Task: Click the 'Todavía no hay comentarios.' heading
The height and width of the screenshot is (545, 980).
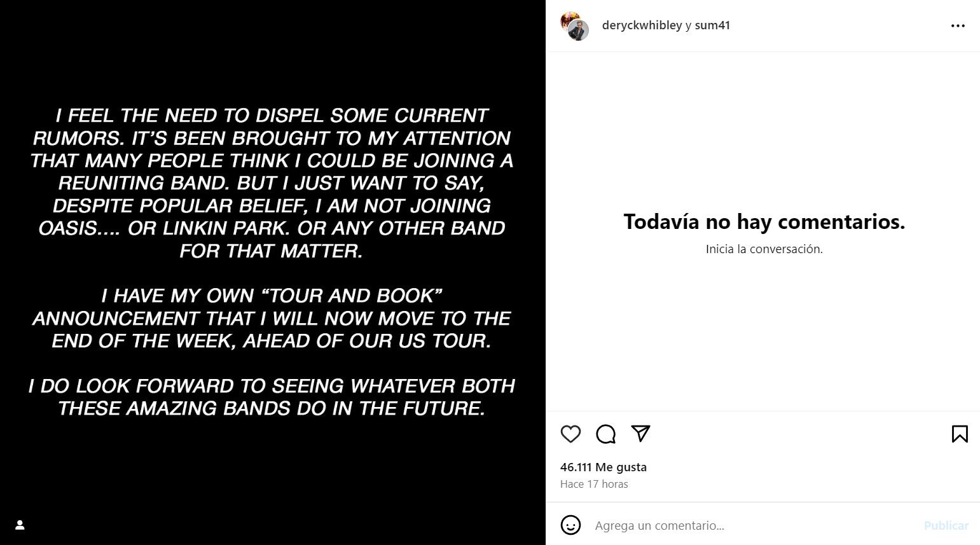Action: [764, 221]
